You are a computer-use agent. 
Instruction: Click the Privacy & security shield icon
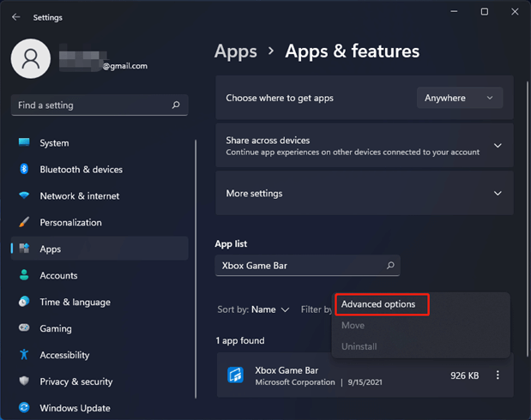pyautogui.click(x=24, y=381)
